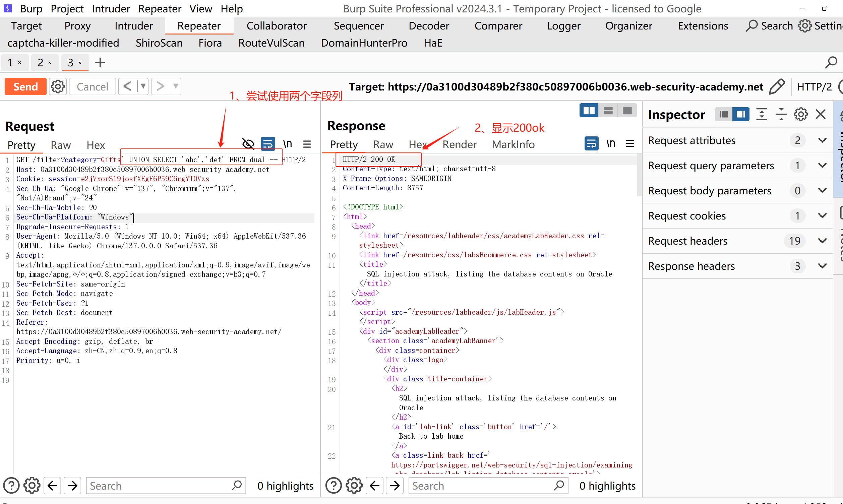The width and height of the screenshot is (843, 504).
Task: Toggle hide non-printable characters eye icon in Request
Action: (x=248, y=144)
